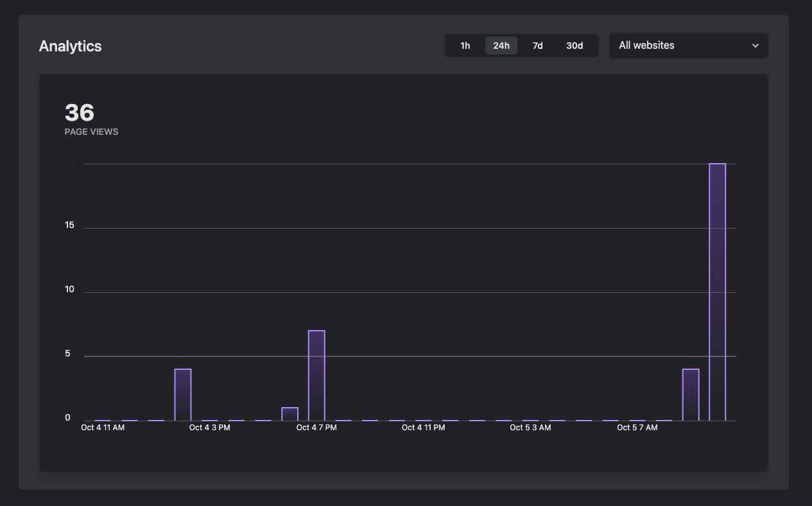Image resolution: width=812 pixels, height=506 pixels.
Task: Click the 36 page views count
Action: [80, 113]
